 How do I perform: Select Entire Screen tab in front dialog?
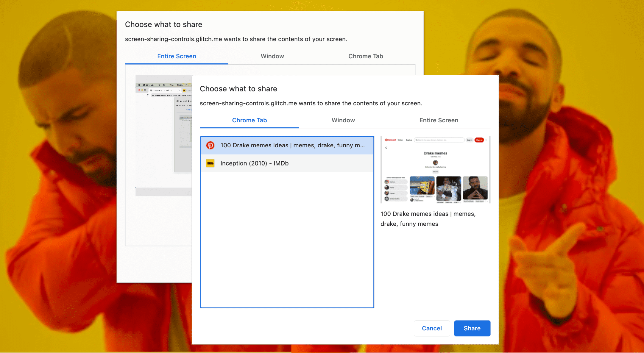click(438, 120)
